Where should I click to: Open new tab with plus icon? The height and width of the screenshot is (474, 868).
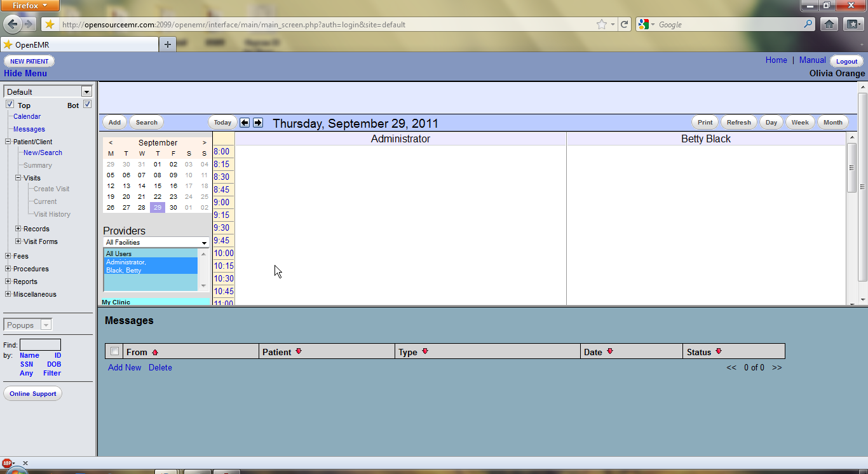tap(168, 44)
